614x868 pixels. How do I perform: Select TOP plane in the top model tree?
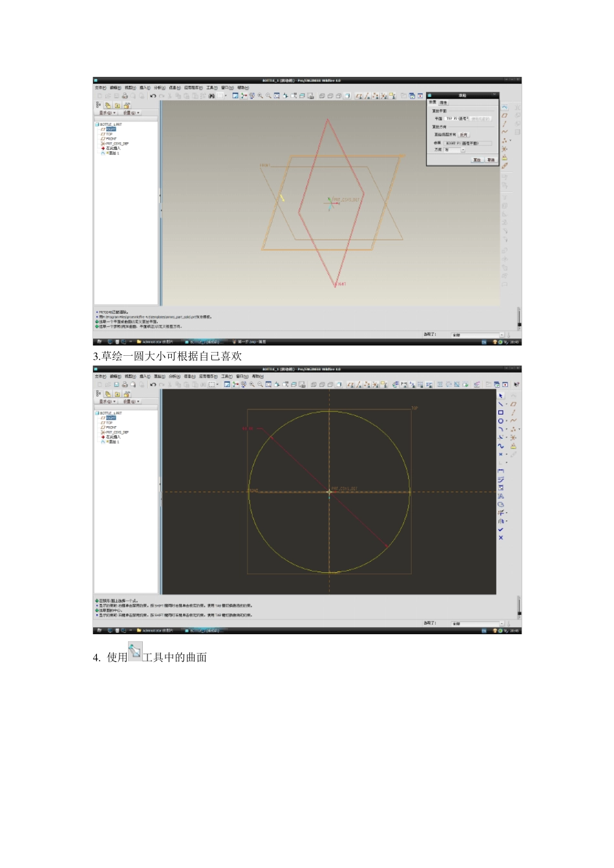click(109, 134)
